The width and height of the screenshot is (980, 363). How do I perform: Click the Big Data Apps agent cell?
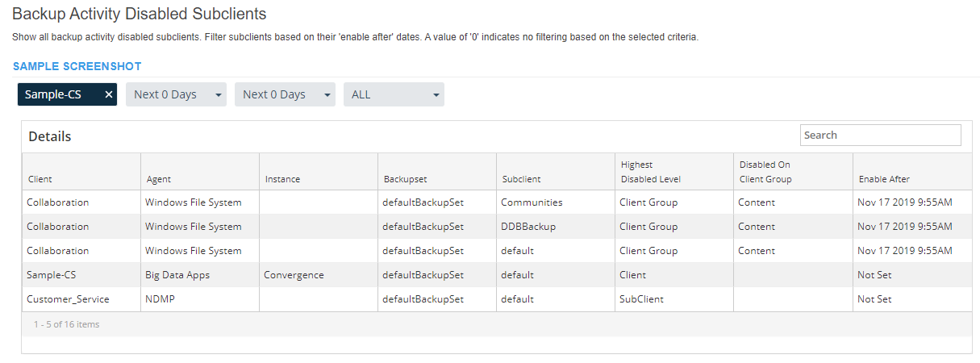pos(177,275)
